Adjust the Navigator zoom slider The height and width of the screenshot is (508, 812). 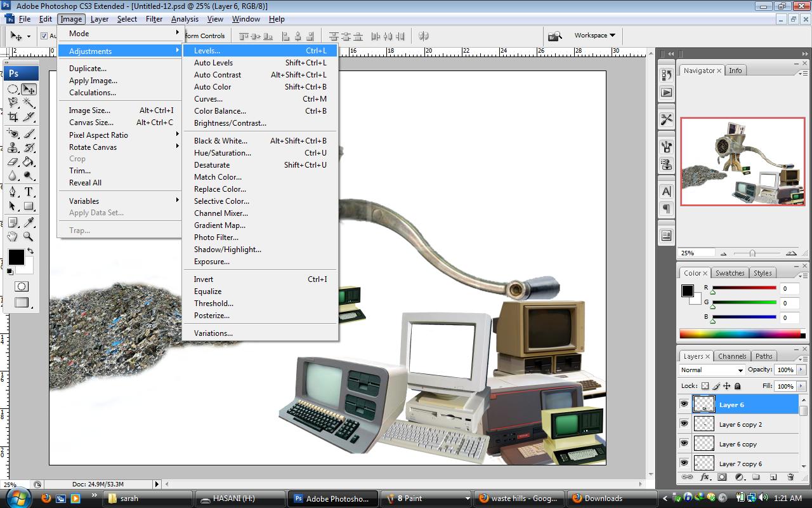click(752, 253)
